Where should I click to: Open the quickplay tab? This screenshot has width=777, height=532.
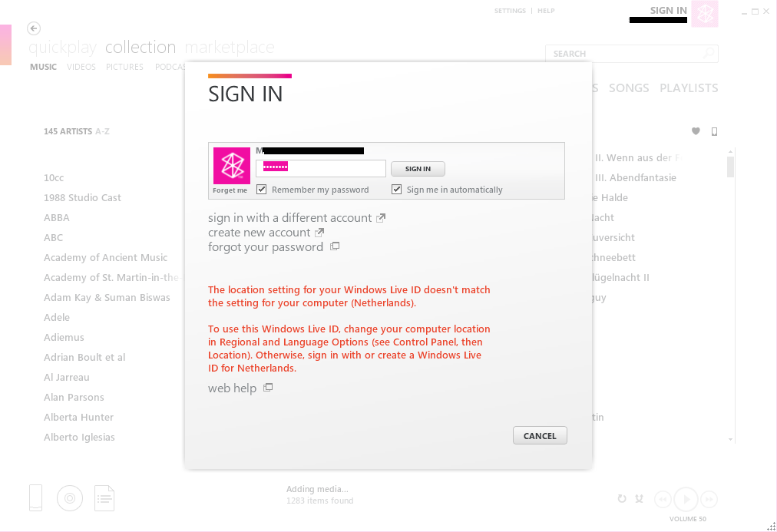click(62, 48)
